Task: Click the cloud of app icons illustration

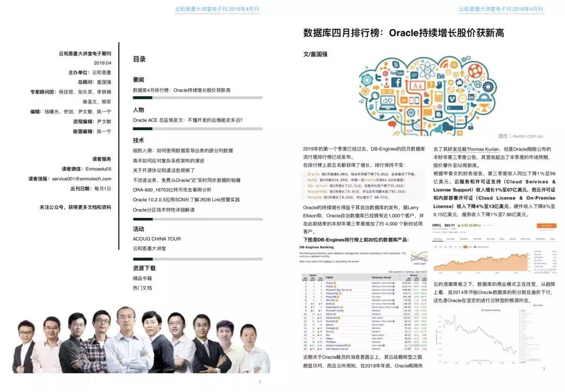Action: 427,96
